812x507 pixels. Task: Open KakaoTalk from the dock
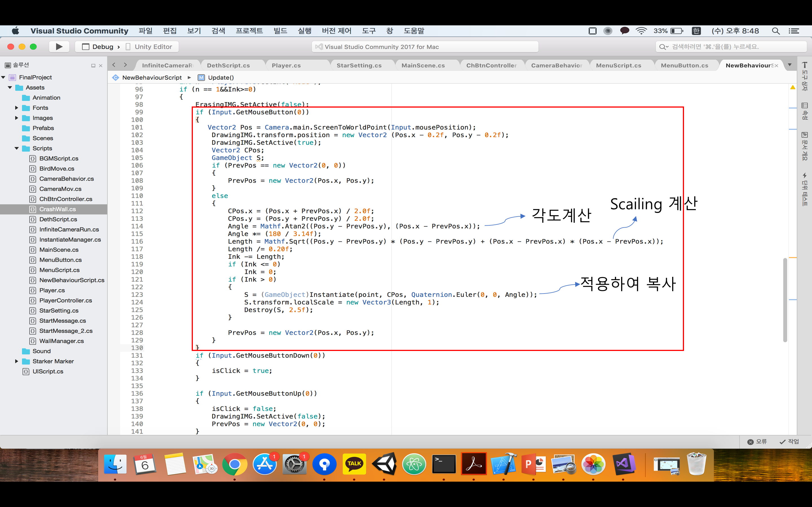point(354,464)
